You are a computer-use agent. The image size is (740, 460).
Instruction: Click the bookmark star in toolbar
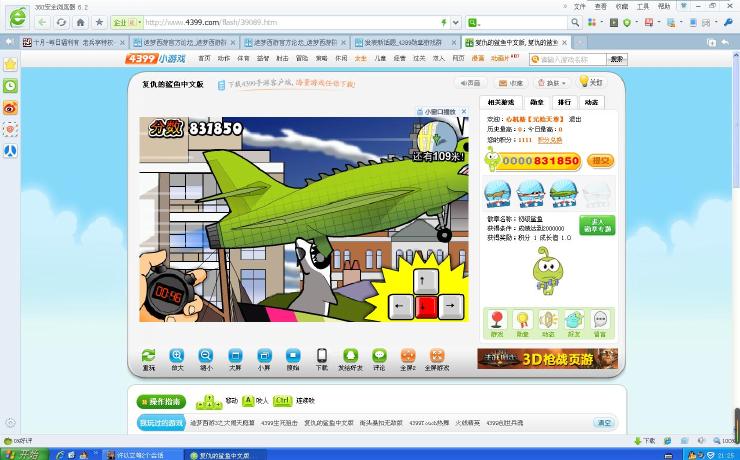(x=99, y=22)
